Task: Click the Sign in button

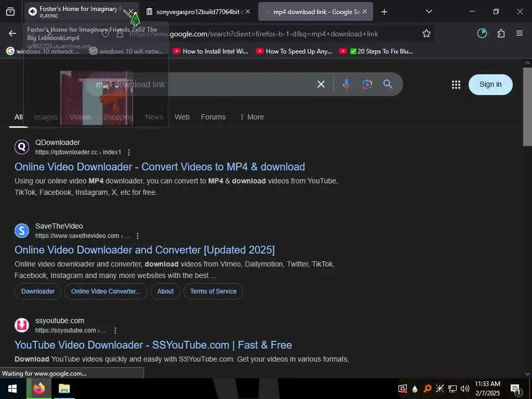Action: 490,85
